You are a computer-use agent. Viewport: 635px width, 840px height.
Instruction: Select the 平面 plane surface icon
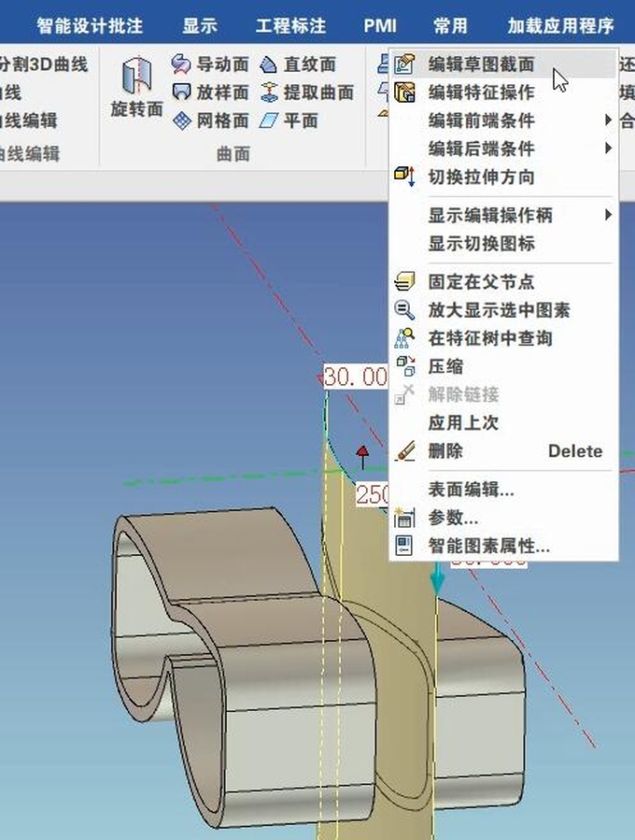click(268, 121)
